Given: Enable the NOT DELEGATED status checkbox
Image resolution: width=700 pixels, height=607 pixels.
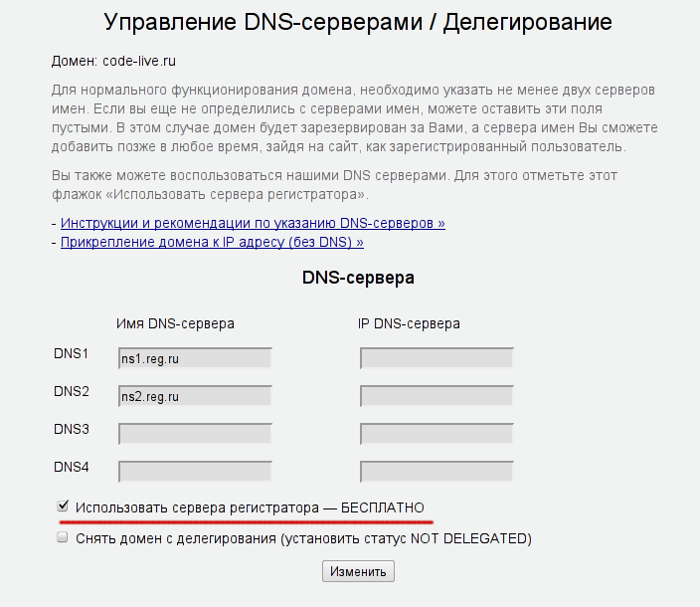Looking at the screenshot, I should click(x=63, y=537).
